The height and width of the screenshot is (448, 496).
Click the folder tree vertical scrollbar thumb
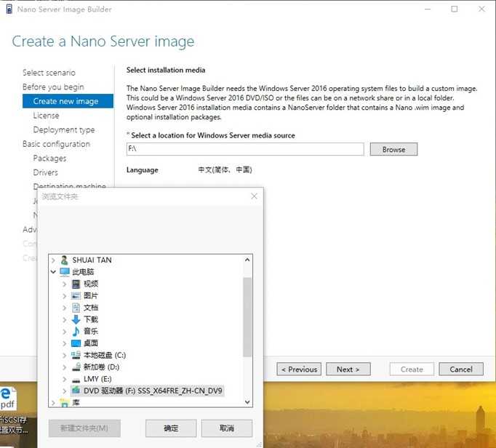pyautogui.click(x=247, y=317)
